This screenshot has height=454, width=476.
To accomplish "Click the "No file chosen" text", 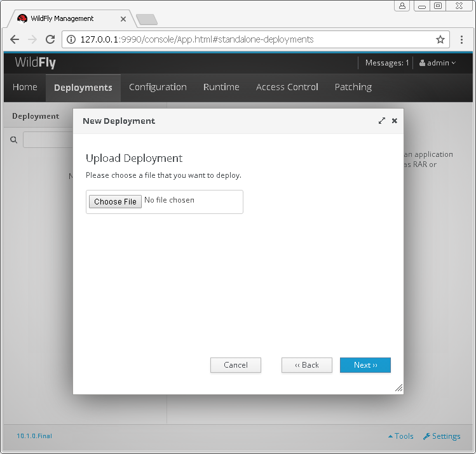I will pos(170,200).
